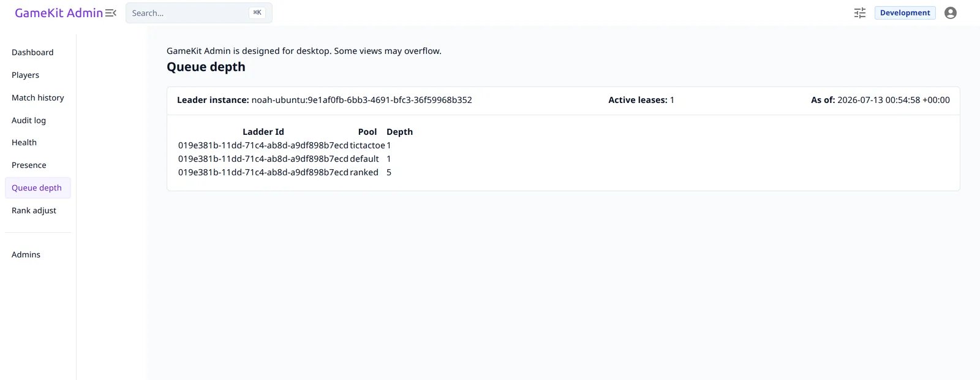Click the Development environment badge

pos(905,13)
